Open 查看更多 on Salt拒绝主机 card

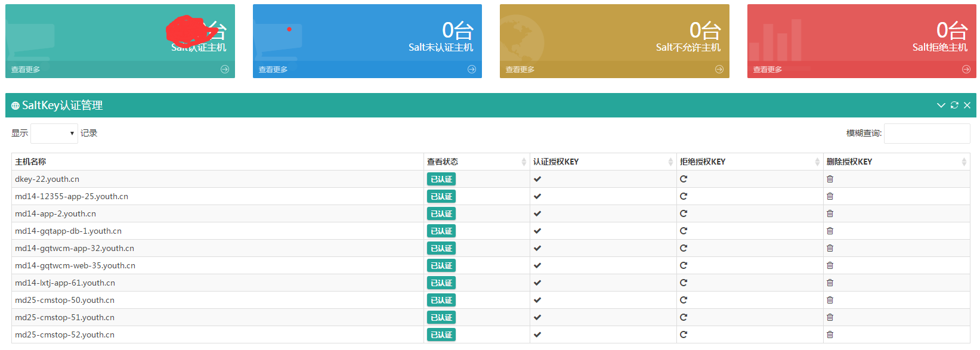coord(768,69)
